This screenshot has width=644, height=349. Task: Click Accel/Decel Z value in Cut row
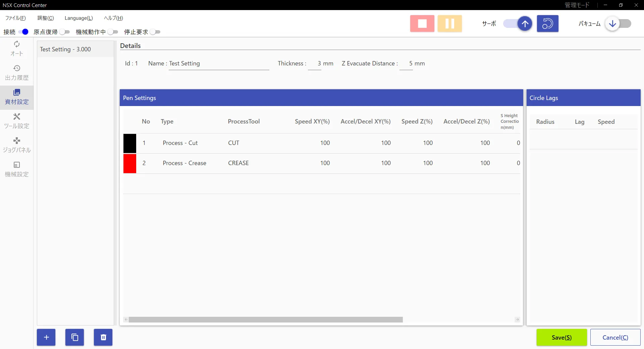[485, 143]
